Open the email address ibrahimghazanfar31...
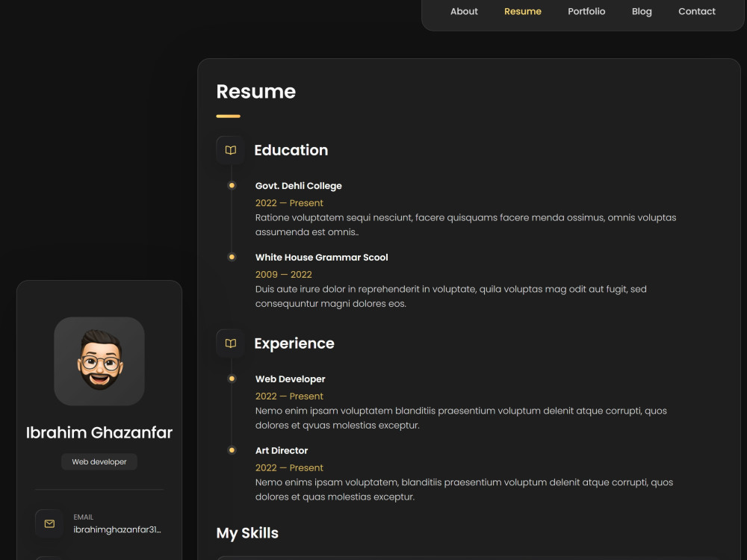The height and width of the screenshot is (560, 747). coord(117,529)
